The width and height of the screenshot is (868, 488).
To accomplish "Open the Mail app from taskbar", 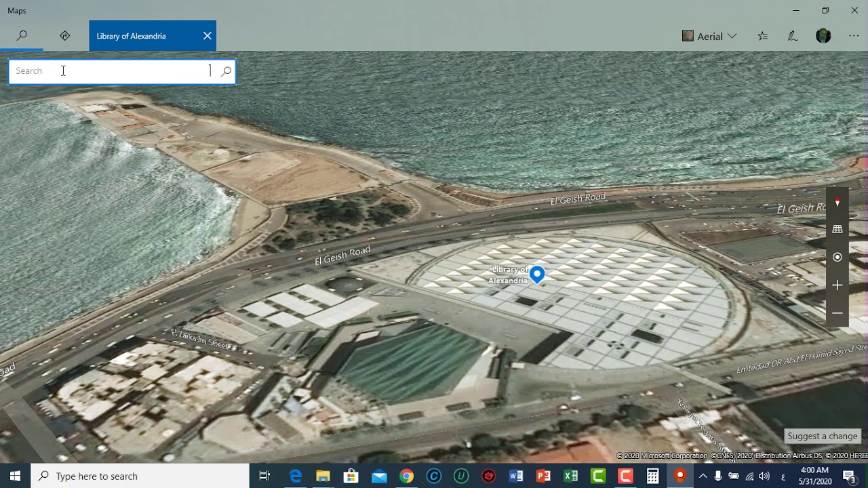I will [x=378, y=476].
